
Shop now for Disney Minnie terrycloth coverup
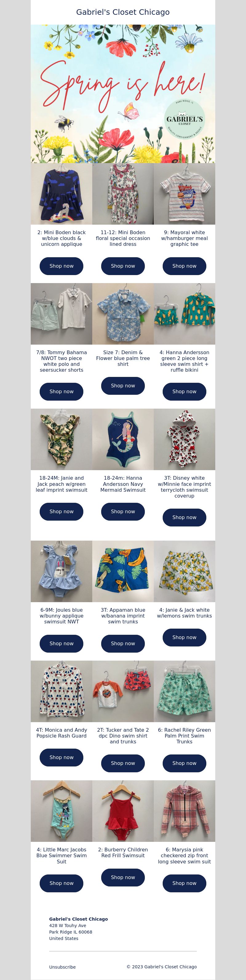click(184, 518)
